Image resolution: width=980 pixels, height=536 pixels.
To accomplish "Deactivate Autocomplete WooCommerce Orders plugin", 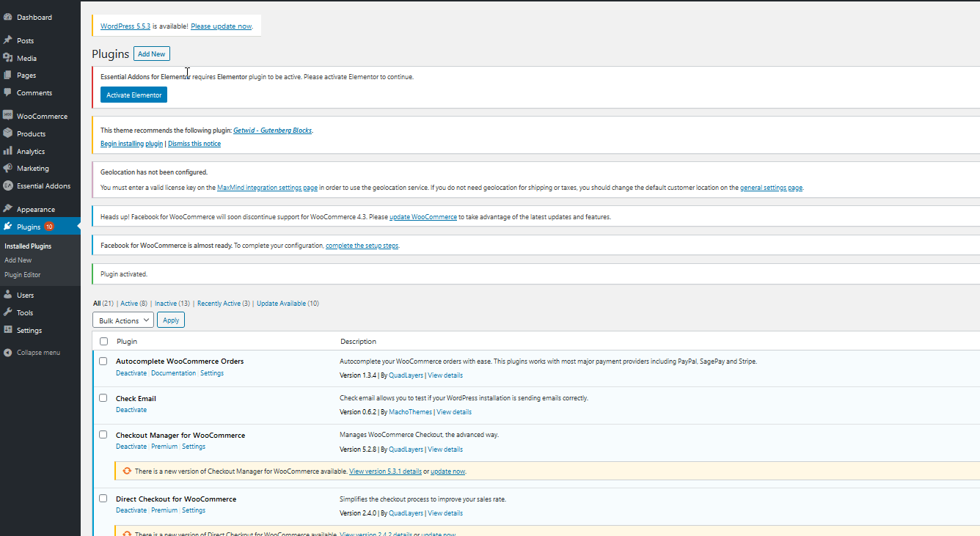I will (x=131, y=373).
